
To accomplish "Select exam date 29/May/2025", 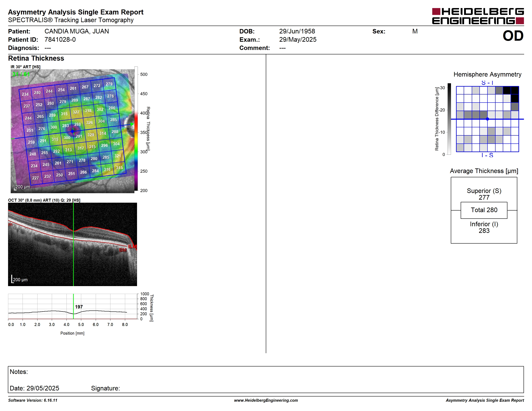I will pos(298,39).
